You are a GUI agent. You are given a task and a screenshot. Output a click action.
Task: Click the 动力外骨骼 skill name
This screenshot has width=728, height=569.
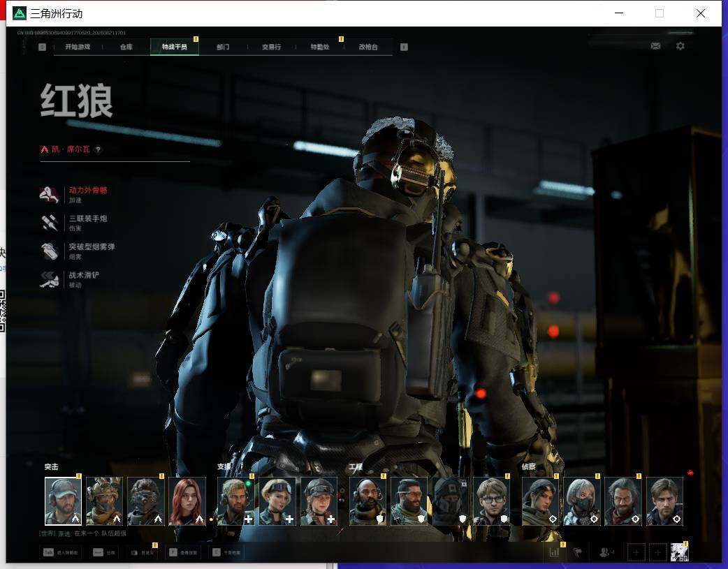pos(88,191)
